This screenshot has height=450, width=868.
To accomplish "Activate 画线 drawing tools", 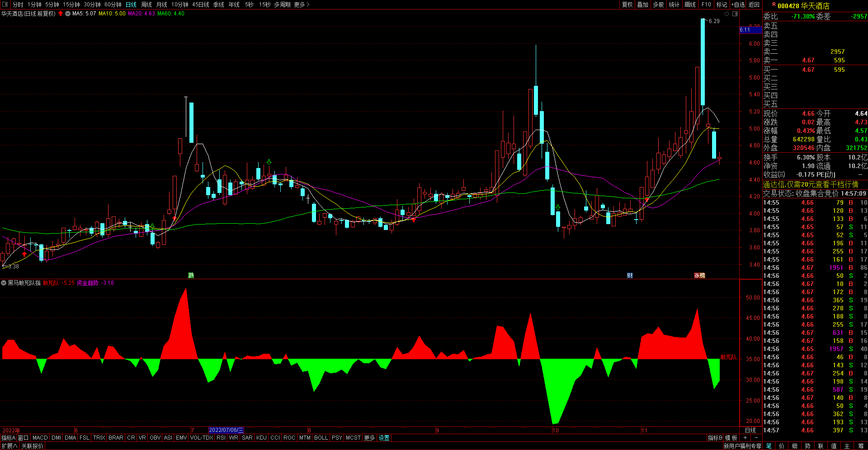I will pos(690,5).
